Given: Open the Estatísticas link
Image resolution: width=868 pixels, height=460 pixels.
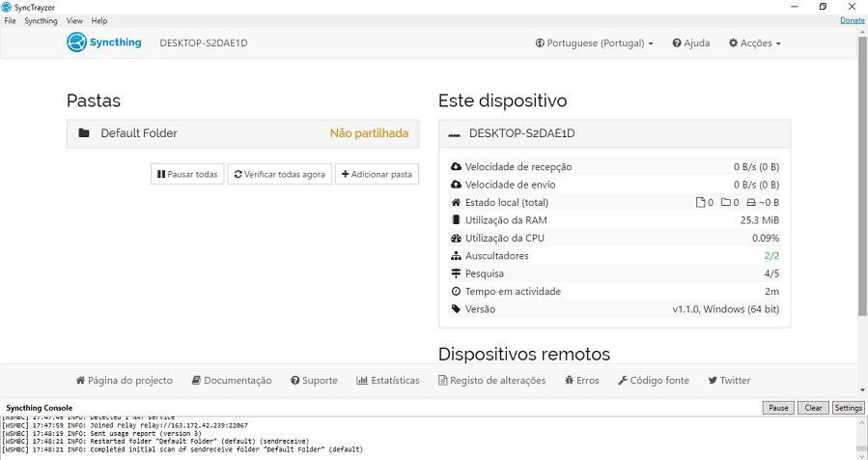Looking at the screenshot, I should pyautogui.click(x=388, y=380).
